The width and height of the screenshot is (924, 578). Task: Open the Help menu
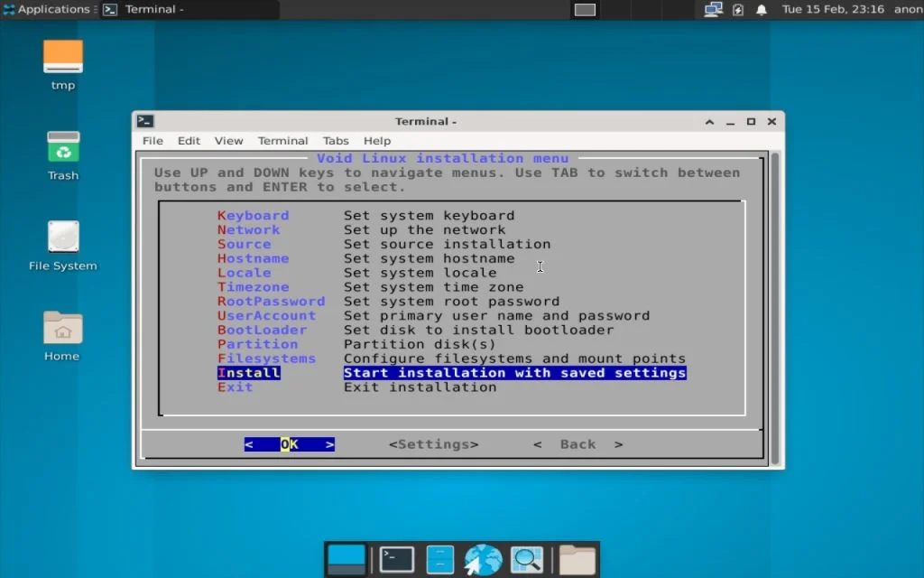(376, 141)
